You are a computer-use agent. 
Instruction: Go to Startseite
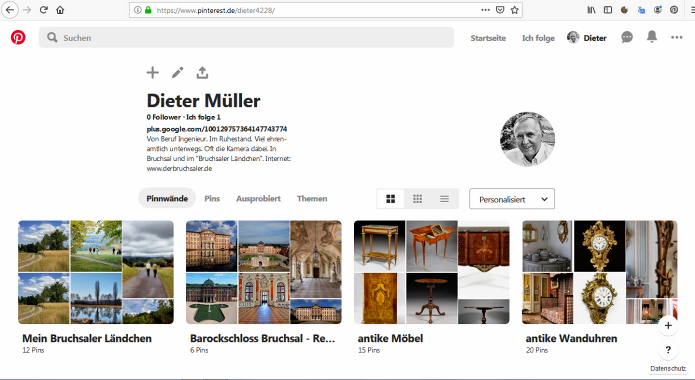click(x=488, y=38)
